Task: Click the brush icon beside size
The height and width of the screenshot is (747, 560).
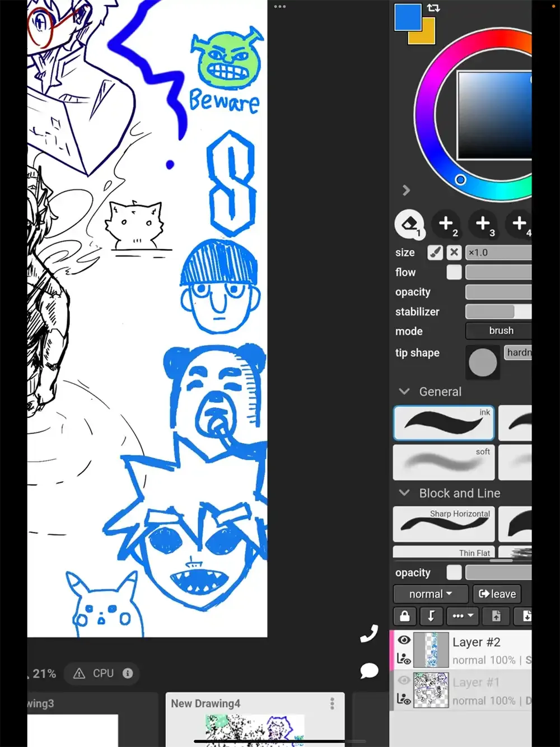Action: pyautogui.click(x=435, y=253)
